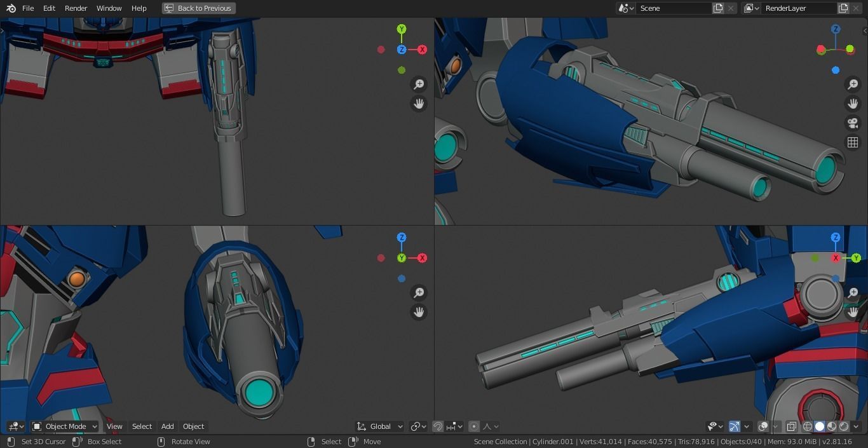Open the Object Mode dropdown
Image resolution: width=868 pixels, height=448 pixels.
click(65, 426)
